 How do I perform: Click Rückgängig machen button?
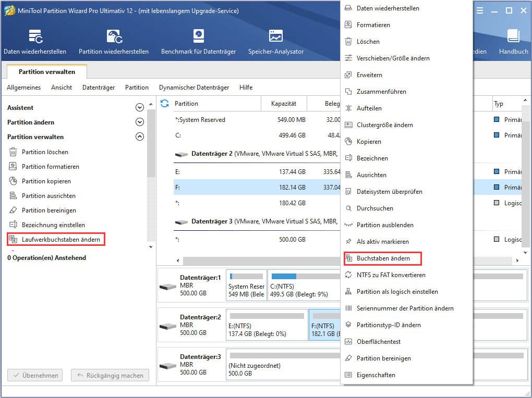click(x=110, y=375)
